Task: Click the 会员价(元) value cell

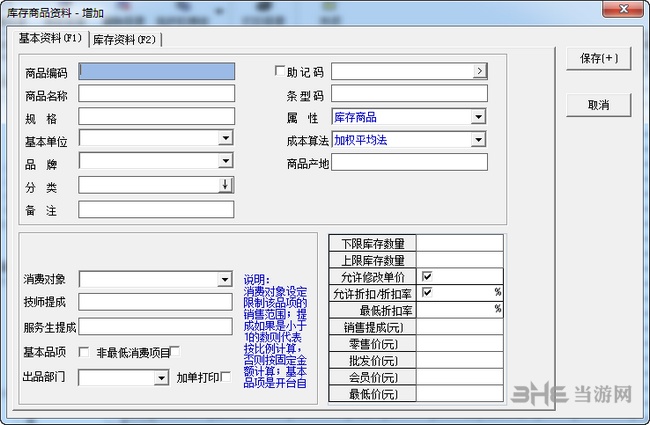Action: tap(460, 377)
